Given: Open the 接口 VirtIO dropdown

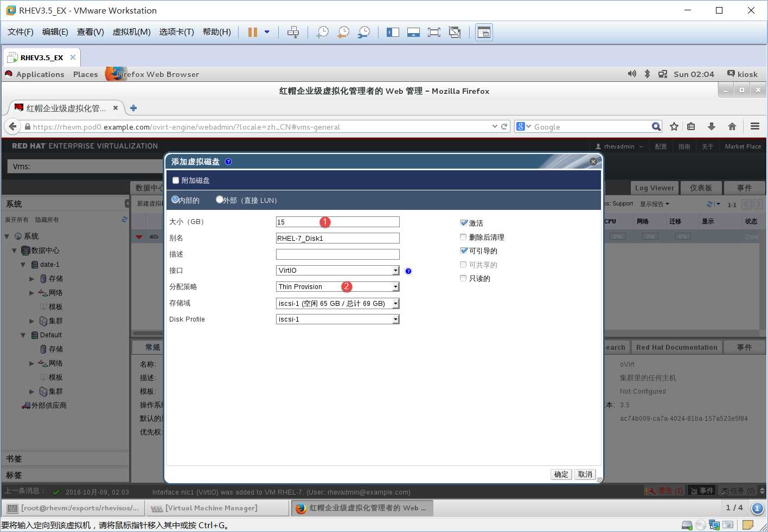Looking at the screenshot, I should [x=337, y=271].
